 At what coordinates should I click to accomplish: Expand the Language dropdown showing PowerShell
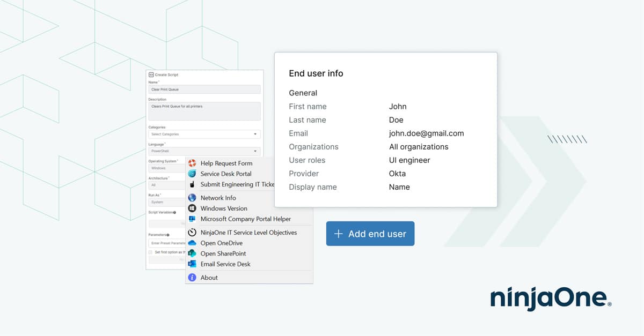pyautogui.click(x=204, y=151)
